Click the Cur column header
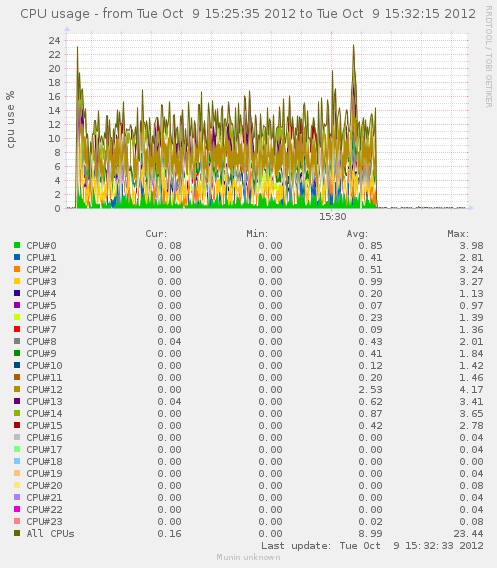497x568 pixels. click(x=156, y=234)
